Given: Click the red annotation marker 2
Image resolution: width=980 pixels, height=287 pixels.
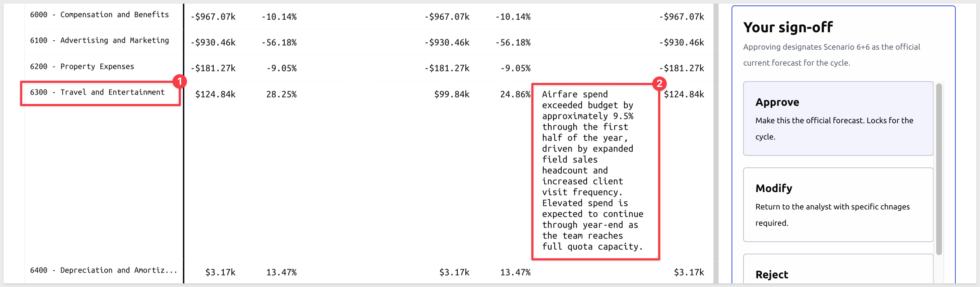Looking at the screenshot, I should coord(659,83).
